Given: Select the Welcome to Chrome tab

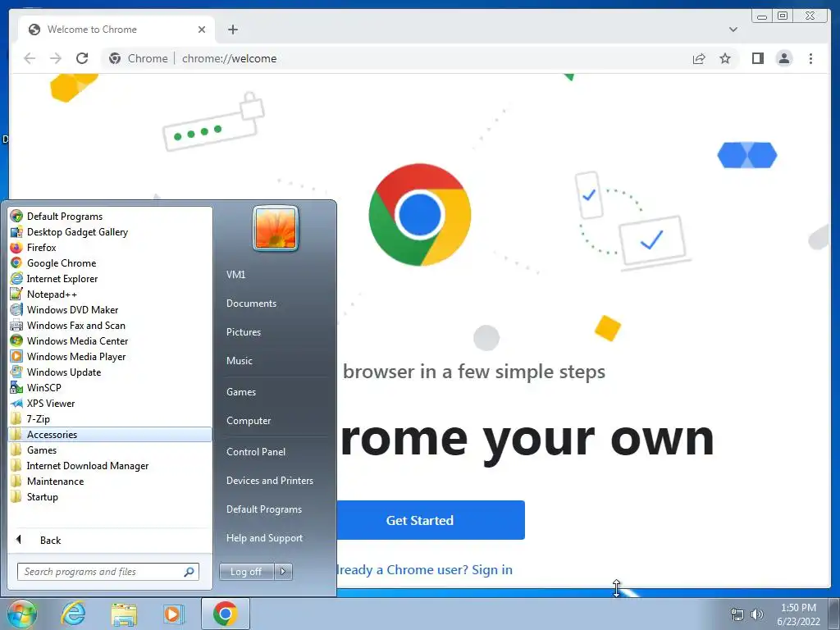Looking at the screenshot, I should pos(116,30).
